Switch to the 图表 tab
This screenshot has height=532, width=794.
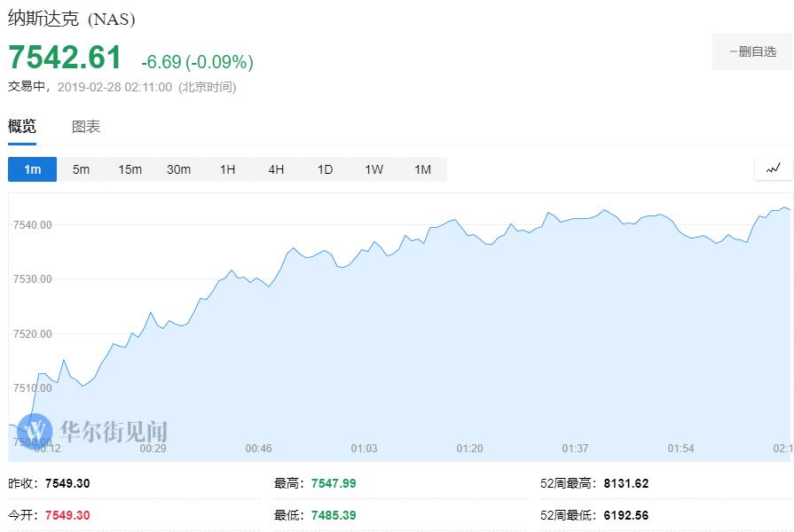click(x=86, y=127)
